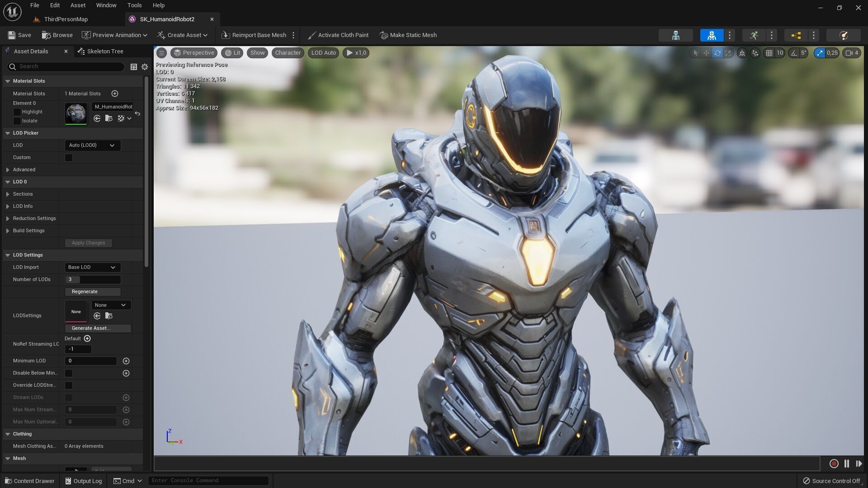Open the Asset menu
The width and height of the screenshot is (868, 488).
pos(78,5)
